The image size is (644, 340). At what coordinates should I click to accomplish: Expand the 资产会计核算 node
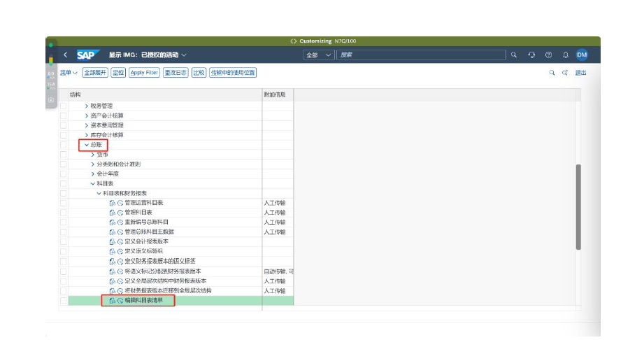[87, 115]
